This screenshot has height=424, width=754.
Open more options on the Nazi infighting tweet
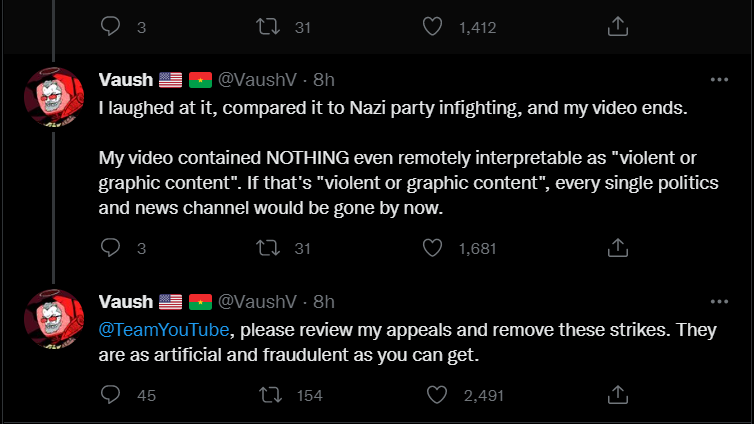(718, 79)
